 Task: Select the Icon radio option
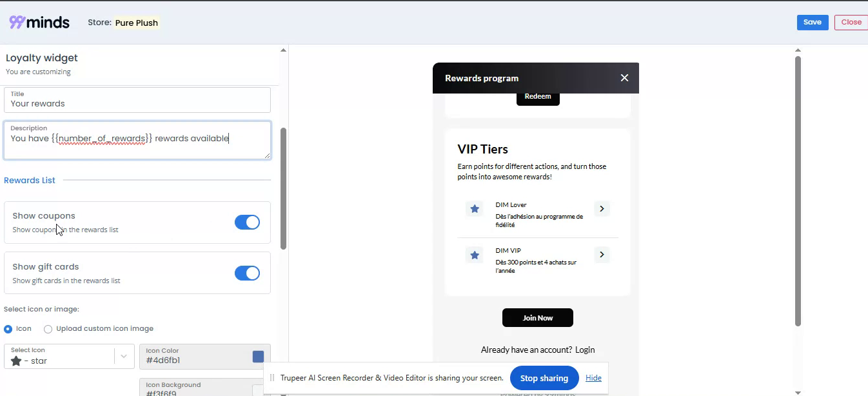8,329
